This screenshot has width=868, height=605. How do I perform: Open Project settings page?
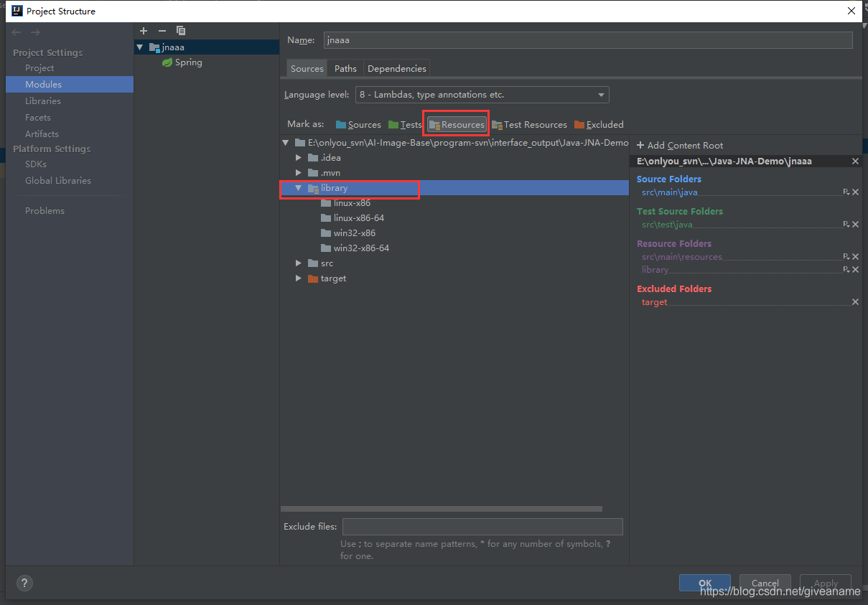point(39,68)
